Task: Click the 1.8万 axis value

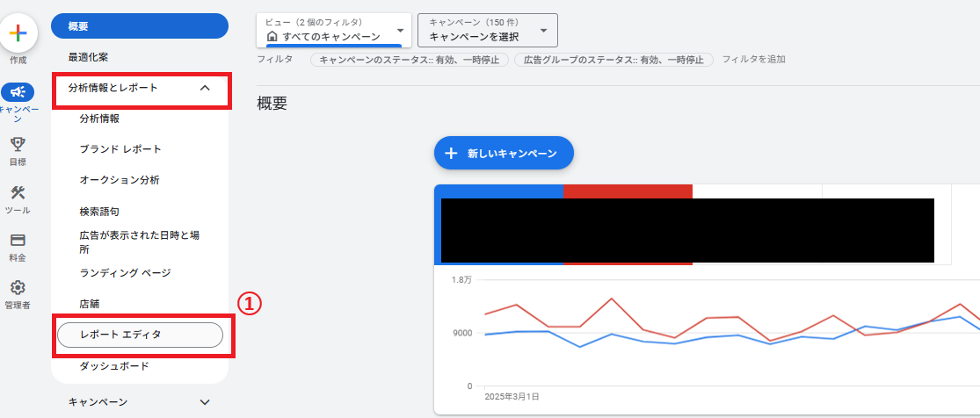Action: (461, 280)
